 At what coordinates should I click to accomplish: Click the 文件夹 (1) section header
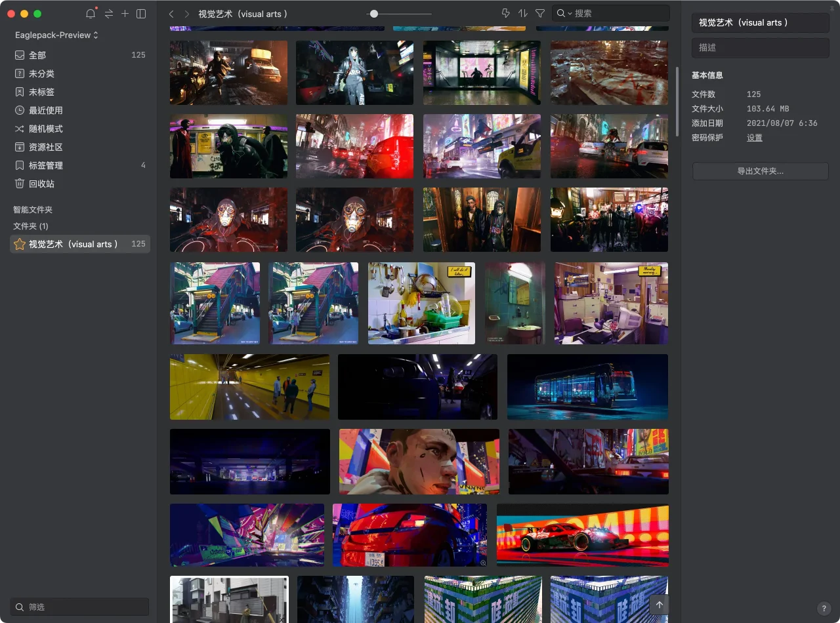(31, 226)
